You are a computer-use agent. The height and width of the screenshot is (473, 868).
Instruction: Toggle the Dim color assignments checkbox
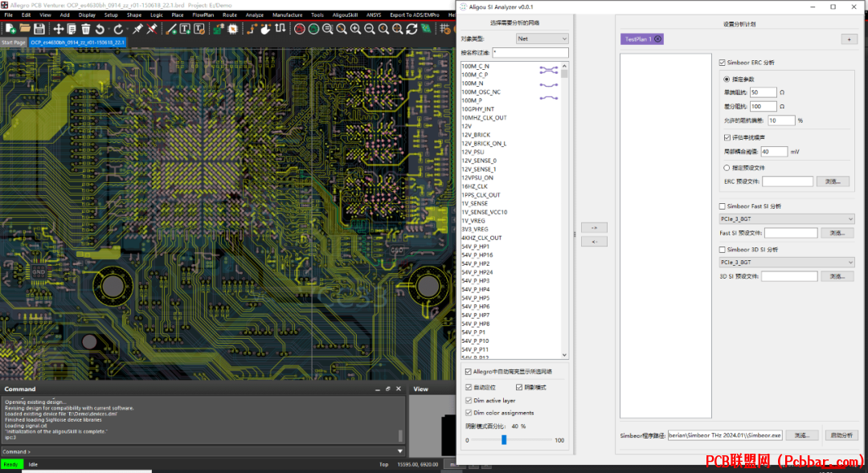[469, 413]
